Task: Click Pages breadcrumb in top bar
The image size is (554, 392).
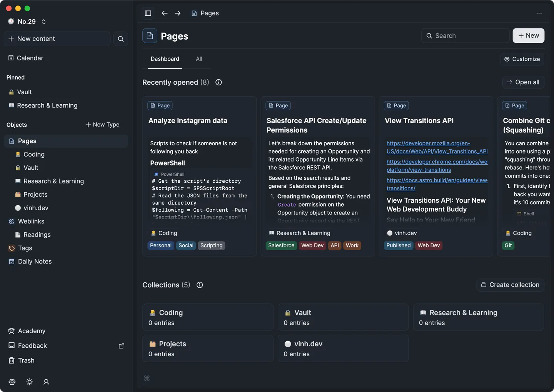Action: pyautogui.click(x=205, y=13)
